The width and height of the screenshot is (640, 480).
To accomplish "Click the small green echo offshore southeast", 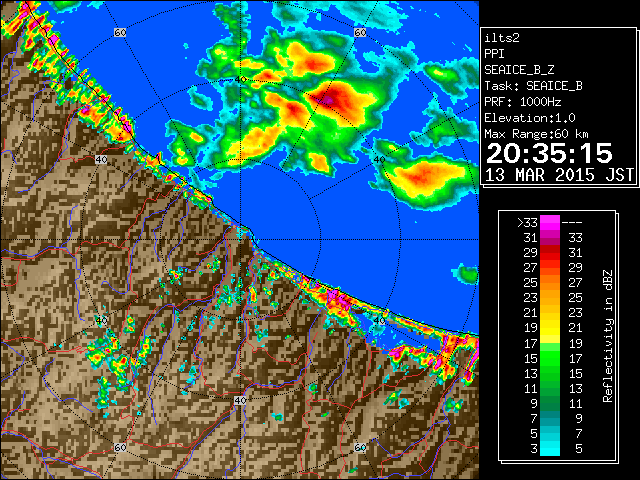I will coord(467,273).
